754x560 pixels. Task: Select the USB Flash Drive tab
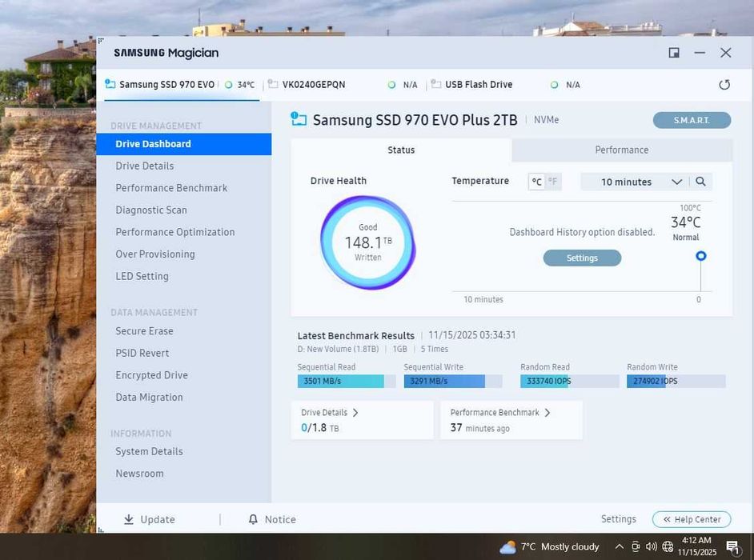tap(505, 85)
